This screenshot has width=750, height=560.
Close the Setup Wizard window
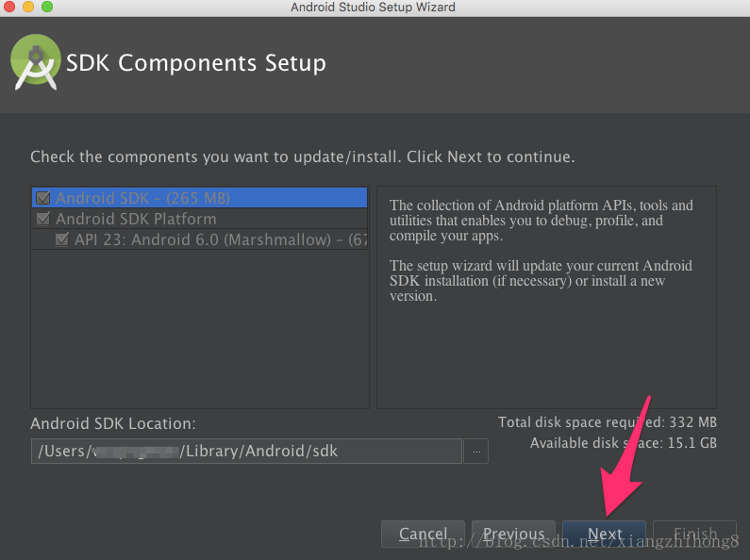click(x=9, y=7)
